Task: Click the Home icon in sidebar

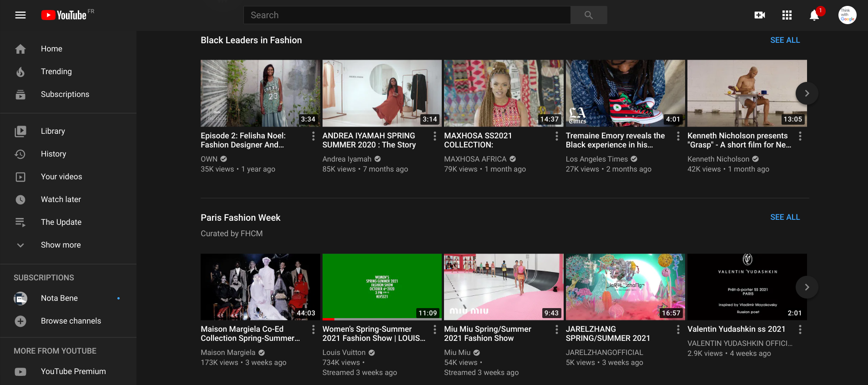Action: pos(20,49)
